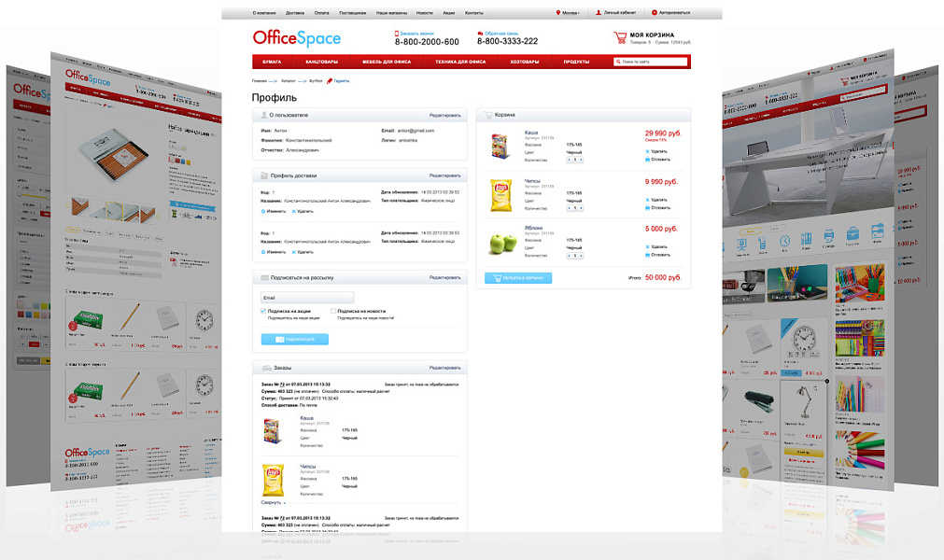Open the shopping cart icon beside Моя корзина
The height and width of the screenshot is (560, 944).
[x=619, y=37]
